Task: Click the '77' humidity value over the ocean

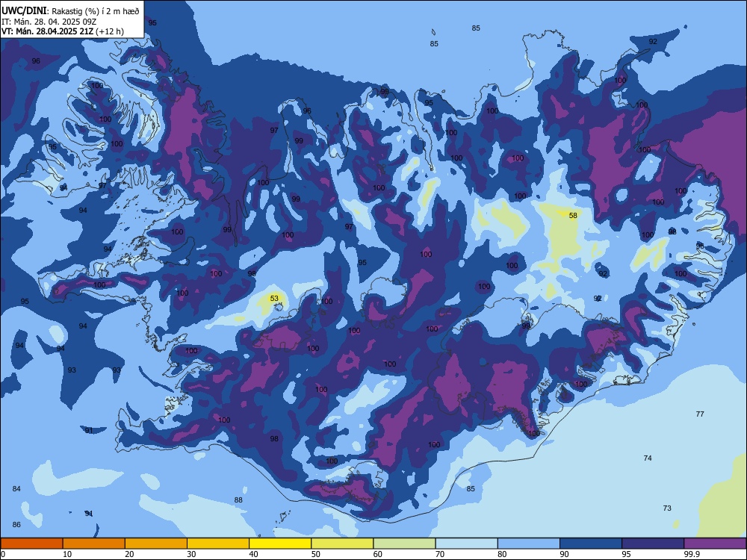Action: pyautogui.click(x=700, y=414)
